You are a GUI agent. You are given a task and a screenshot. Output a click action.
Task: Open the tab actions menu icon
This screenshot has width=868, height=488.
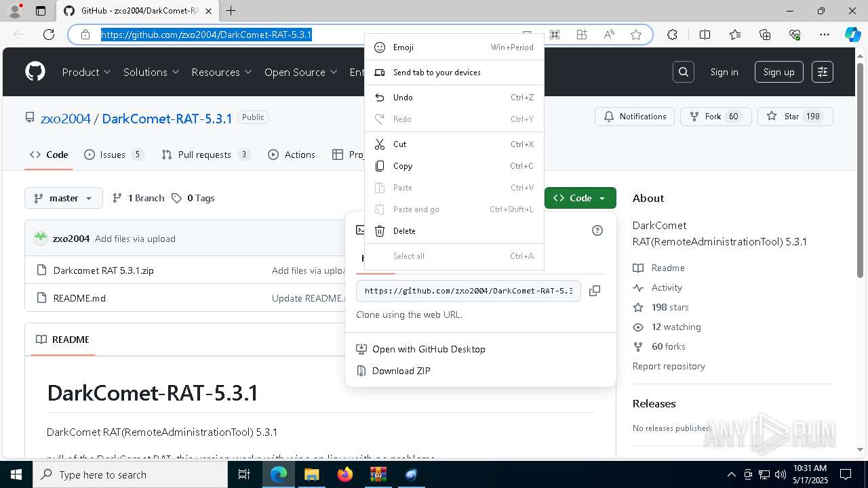[x=41, y=11]
